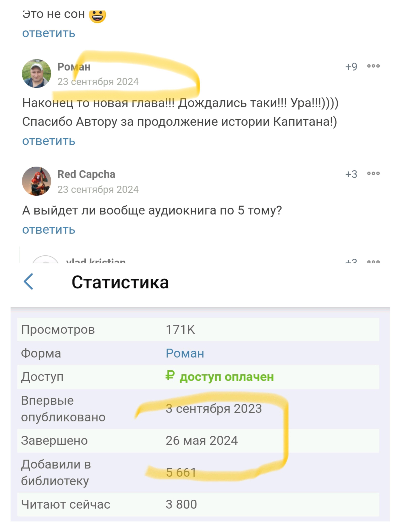Open three-dot menu on Red Capcha's comment
Image resolution: width=404 pixels, height=532 pixels.
coord(373,174)
